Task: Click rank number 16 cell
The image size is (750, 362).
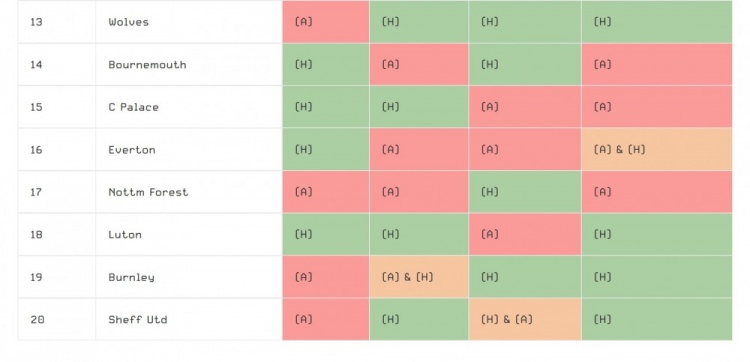Action: click(56, 150)
